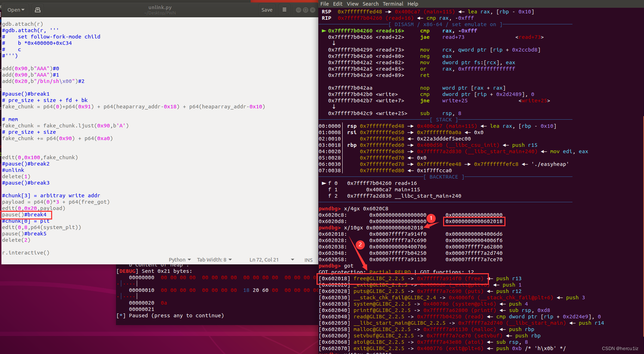Click the #unlink comment line
Image resolution: width=644 pixels, height=354 pixels.
(x=13, y=170)
